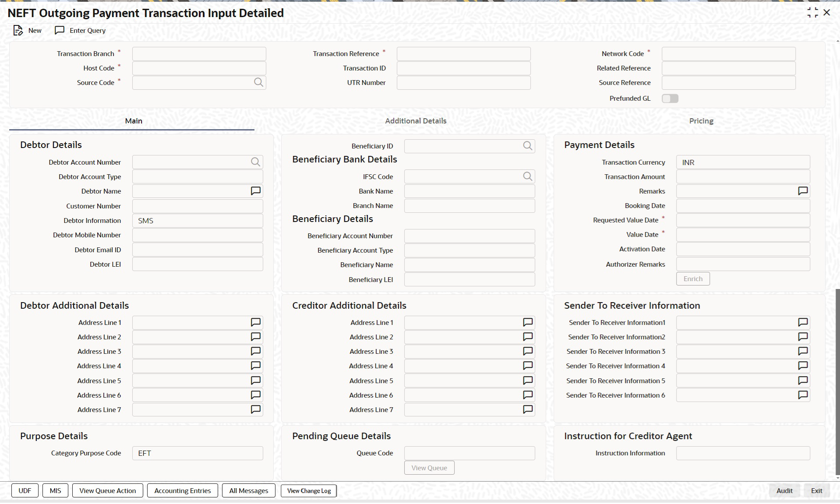The width and height of the screenshot is (840, 504).
Task: Click the New document icon
Action: (18, 30)
